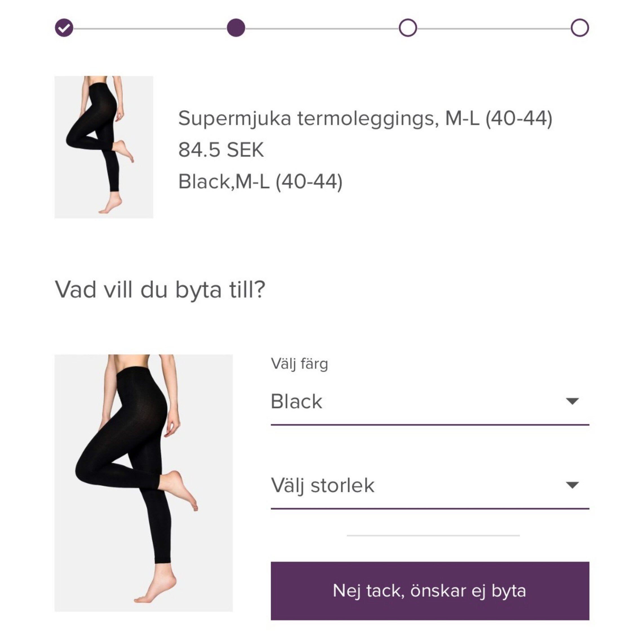Click the large leggings product image
This screenshot has height=644, width=644.
(143, 483)
